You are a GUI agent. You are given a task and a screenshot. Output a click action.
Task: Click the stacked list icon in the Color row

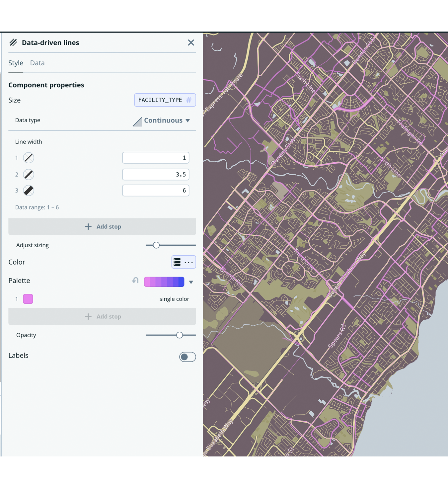[x=177, y=262]
